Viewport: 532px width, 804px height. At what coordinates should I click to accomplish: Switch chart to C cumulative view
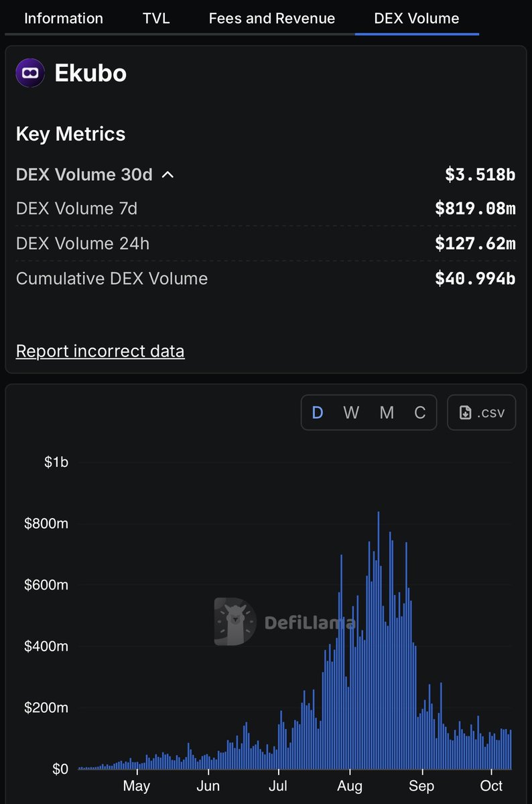click(420, 412)
